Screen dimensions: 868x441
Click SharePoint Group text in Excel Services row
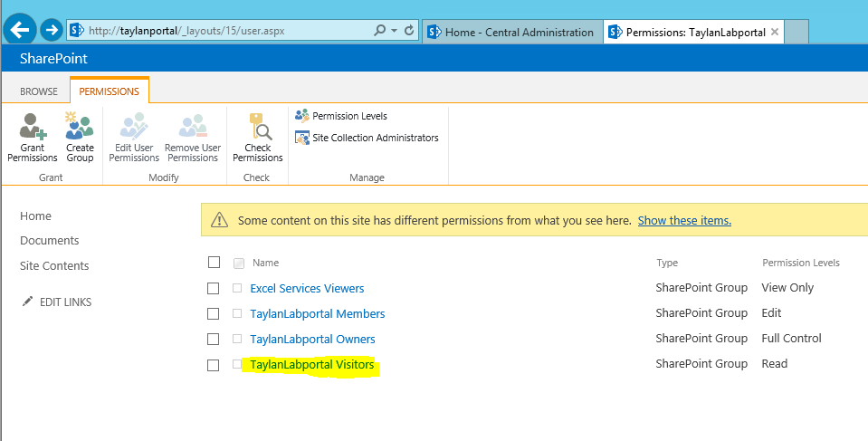click(701, 288)
